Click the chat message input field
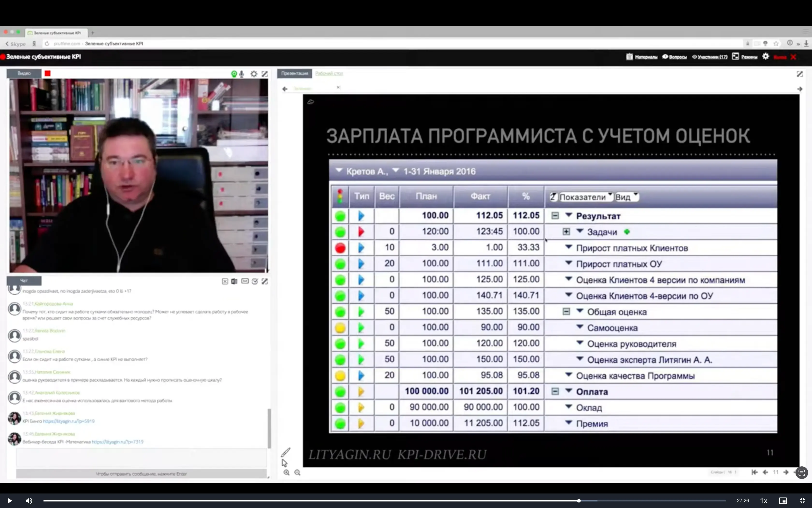Screen dimensions: 812x508 [x=141, y=458]
